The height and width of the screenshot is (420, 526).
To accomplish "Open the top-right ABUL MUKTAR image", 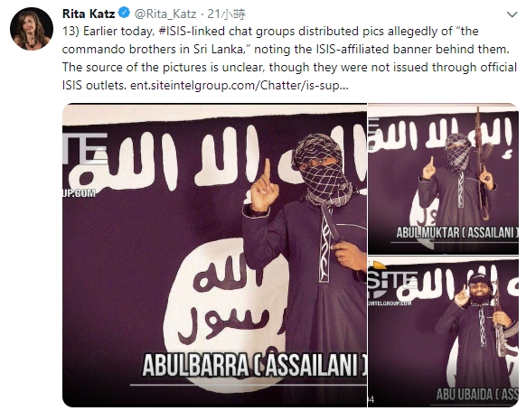I will (x=443, y=179).
